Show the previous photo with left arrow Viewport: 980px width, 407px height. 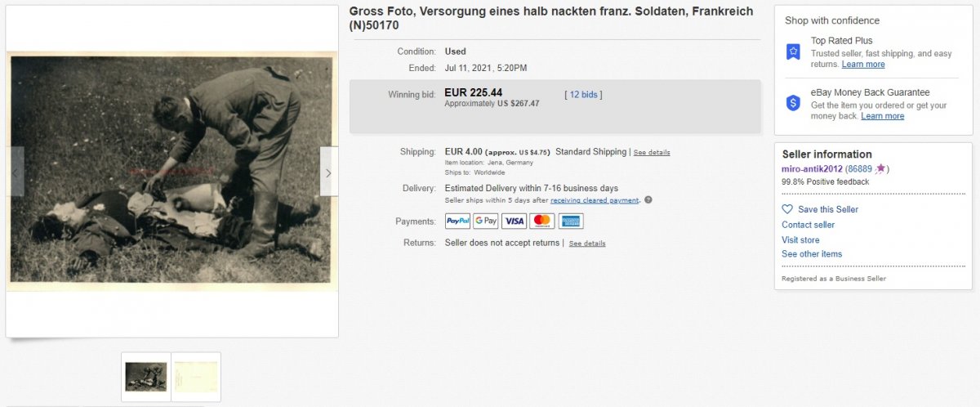[x=15, y=172]
